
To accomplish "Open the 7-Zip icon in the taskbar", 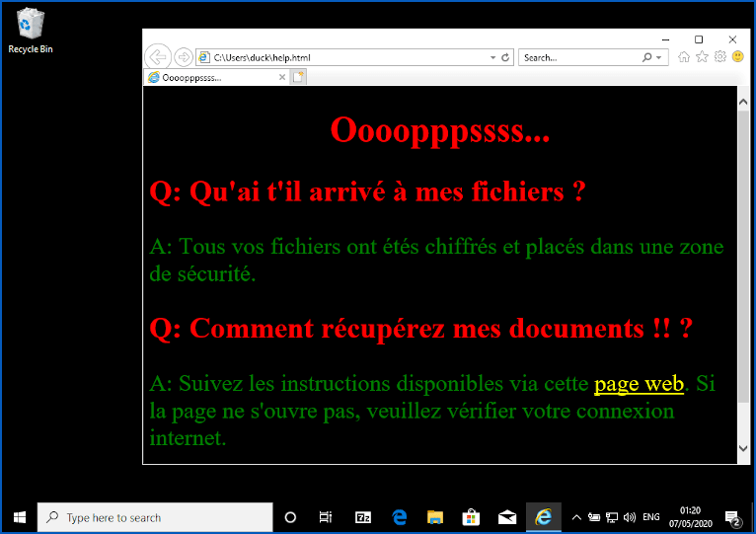I will [x=363, y=517].
